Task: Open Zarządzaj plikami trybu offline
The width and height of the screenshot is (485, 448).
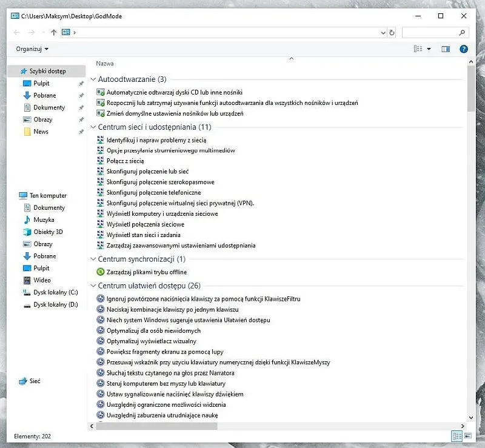Action: 146,272
